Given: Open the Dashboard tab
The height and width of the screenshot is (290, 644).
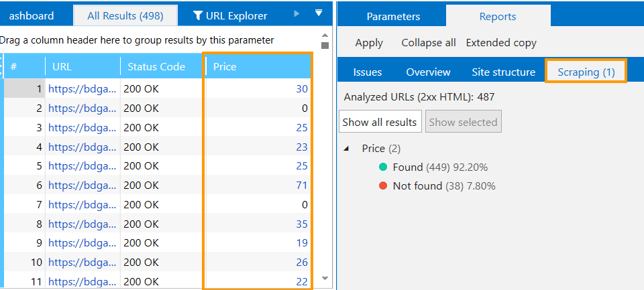Looking at the screenshot, I should (x=32, y=15).
